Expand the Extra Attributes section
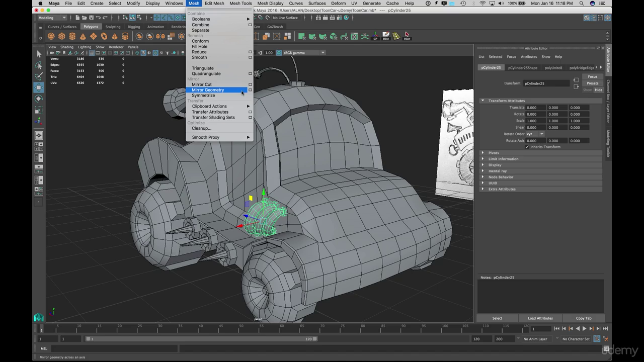 (482, 189)
